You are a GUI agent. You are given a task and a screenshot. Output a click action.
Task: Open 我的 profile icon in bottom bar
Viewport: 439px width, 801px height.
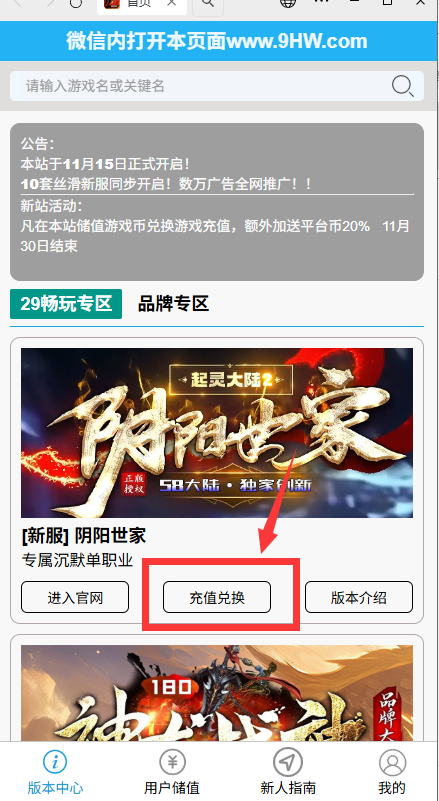point(392,763)
